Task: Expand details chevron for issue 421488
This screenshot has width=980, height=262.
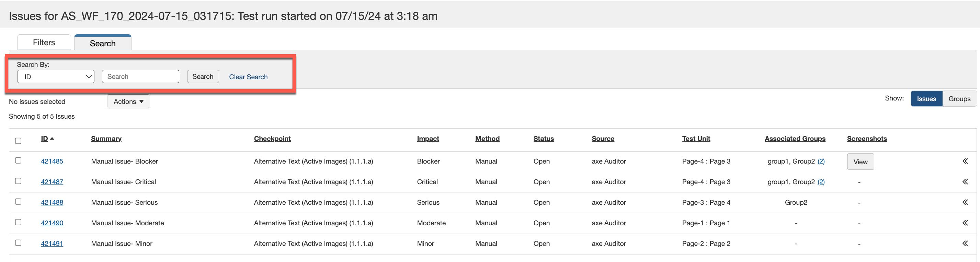Action: [x=965, y=202]
